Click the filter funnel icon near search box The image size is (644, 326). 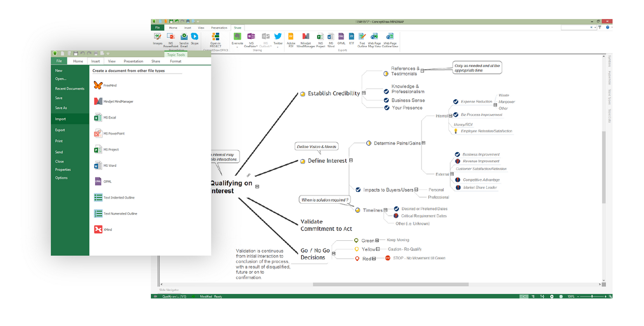click(600, 28)
